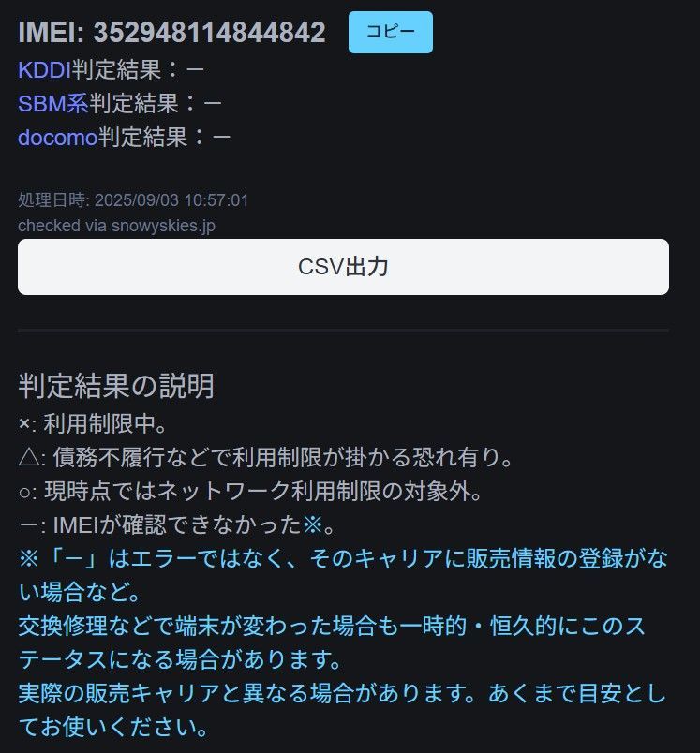Click the 交換修理などで端末が変わった note text
700x753 pixels.
point(332,642)
